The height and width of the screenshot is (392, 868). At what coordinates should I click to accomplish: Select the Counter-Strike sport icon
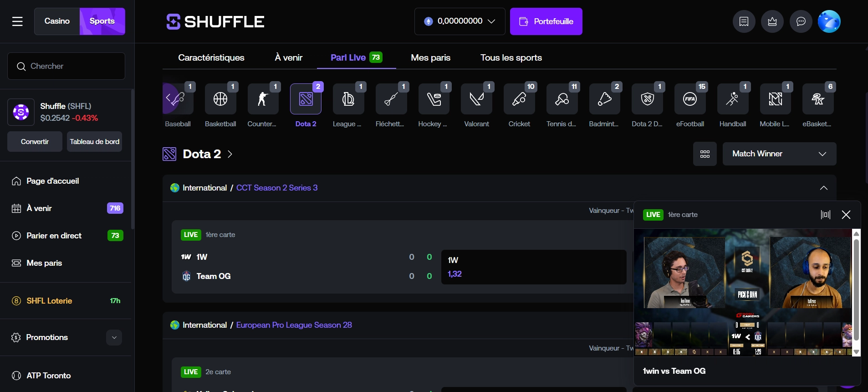(x=263, y=99)
